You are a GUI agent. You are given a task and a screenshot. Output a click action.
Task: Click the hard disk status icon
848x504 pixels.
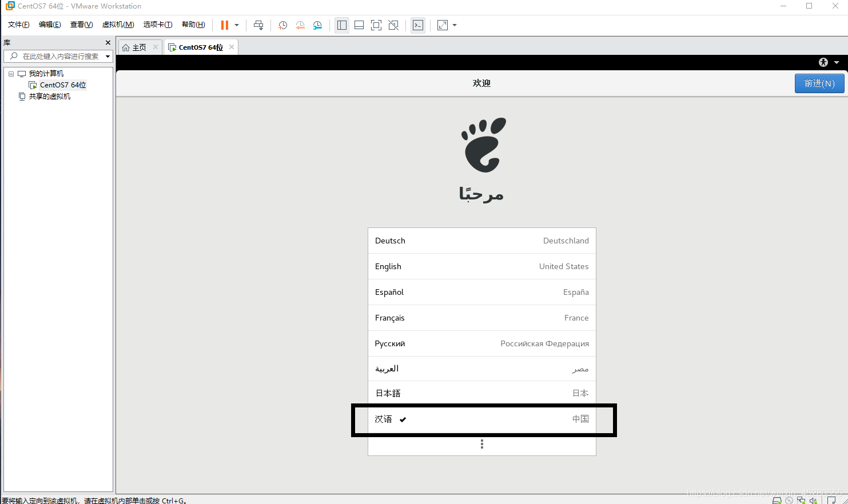tap(777, 501)
